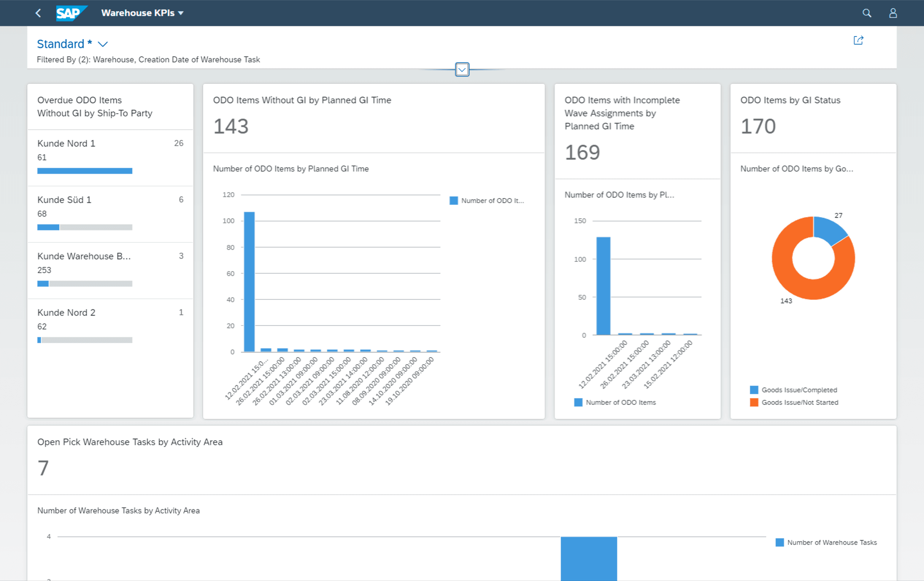Open the user profile icon
The width and height of the screenshot is (924, 581).
coord(893,13)
